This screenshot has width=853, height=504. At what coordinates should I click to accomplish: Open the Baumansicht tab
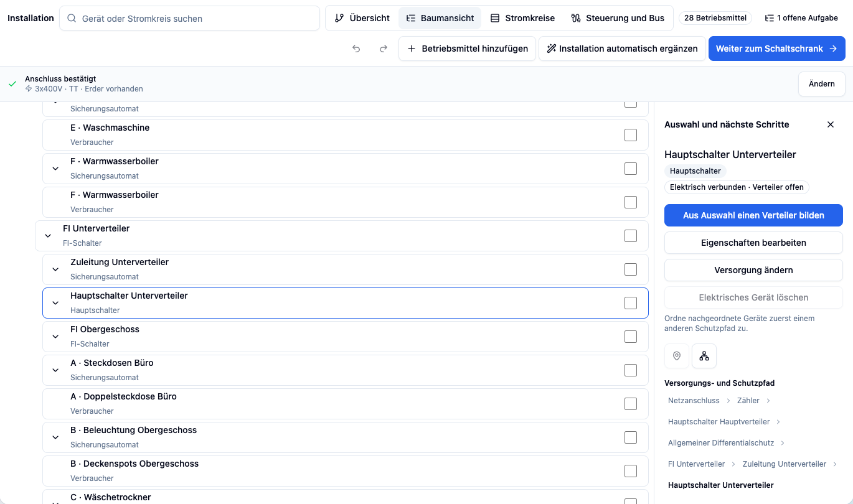(440, 18)
